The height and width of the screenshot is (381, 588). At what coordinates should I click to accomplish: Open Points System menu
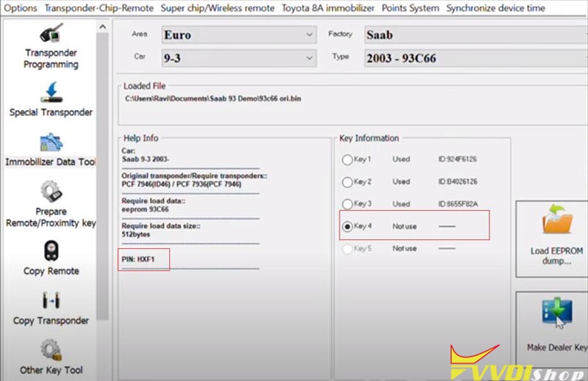pyautogui.click(x=410, y=8)
